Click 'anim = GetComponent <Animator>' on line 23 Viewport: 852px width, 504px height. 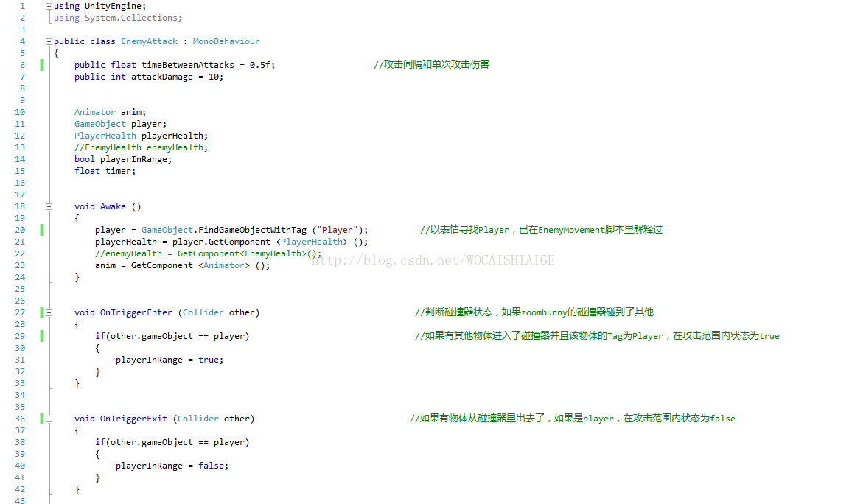(172, 265)
